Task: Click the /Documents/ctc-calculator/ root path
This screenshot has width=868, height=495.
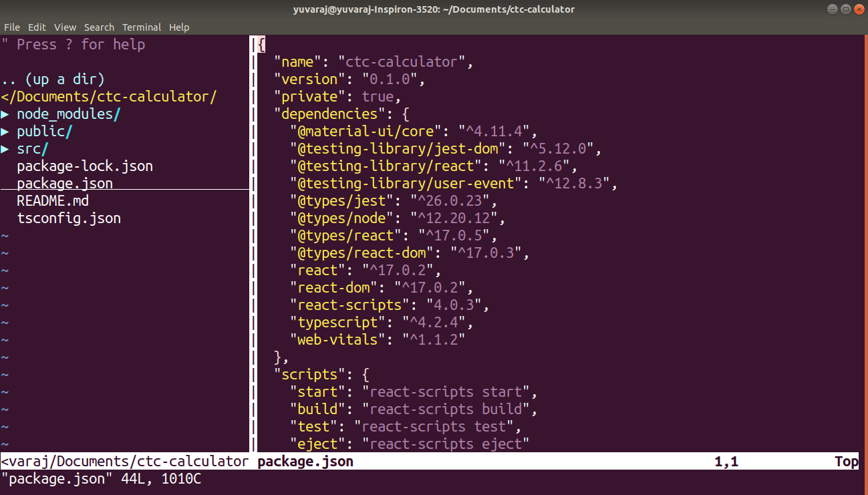Action: [x=109, y=97]
